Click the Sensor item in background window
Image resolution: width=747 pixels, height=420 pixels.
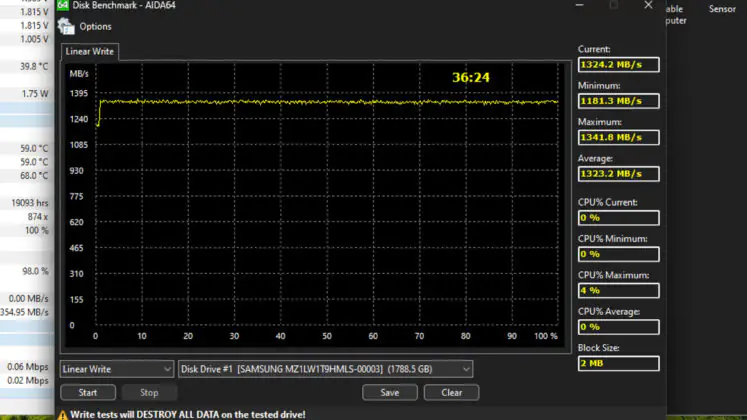[722, 9]
